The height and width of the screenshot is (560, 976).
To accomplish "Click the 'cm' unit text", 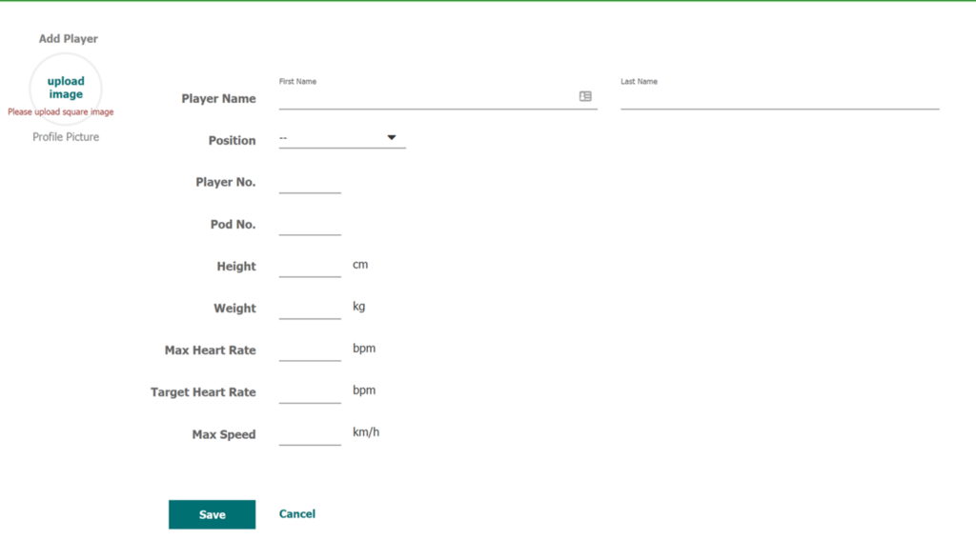I will coord(360,265).
